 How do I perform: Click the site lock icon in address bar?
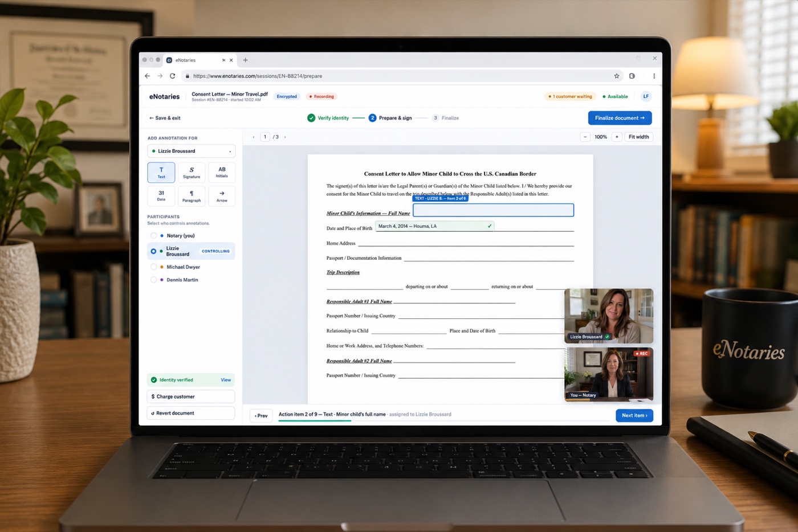point(187,76)
